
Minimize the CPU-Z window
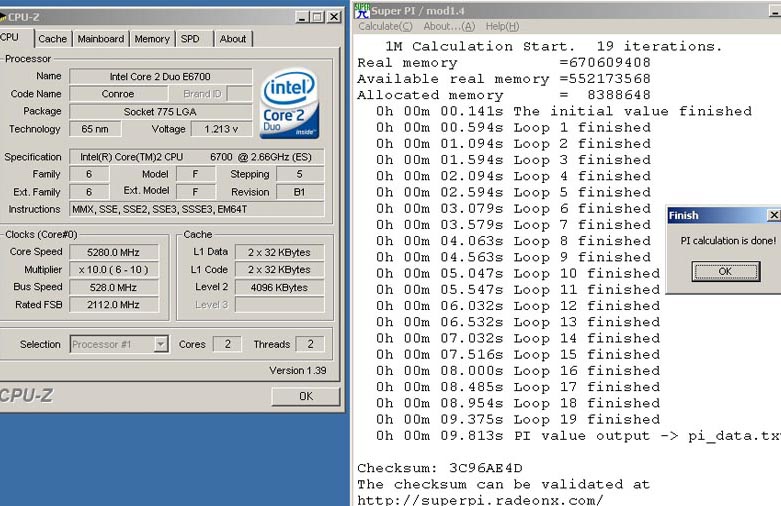click(x=302, y=17)
